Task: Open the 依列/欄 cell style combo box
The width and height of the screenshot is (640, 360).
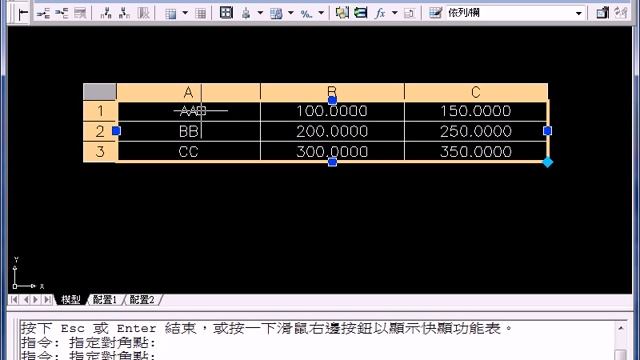Action: pos(516,13)
